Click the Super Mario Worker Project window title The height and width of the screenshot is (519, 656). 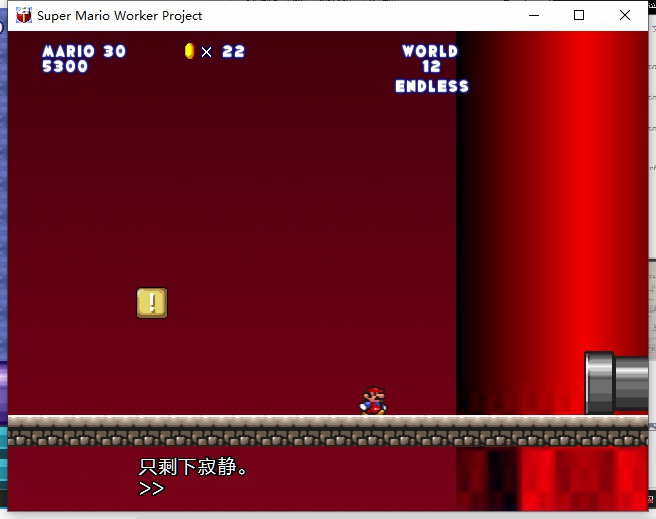coord(120,16)
